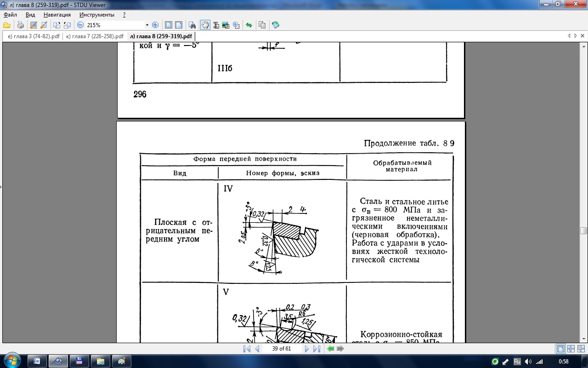Open Windows Explorer from taskbar
The width and height of the screenshot is (588, 368).
pos(100,361)
